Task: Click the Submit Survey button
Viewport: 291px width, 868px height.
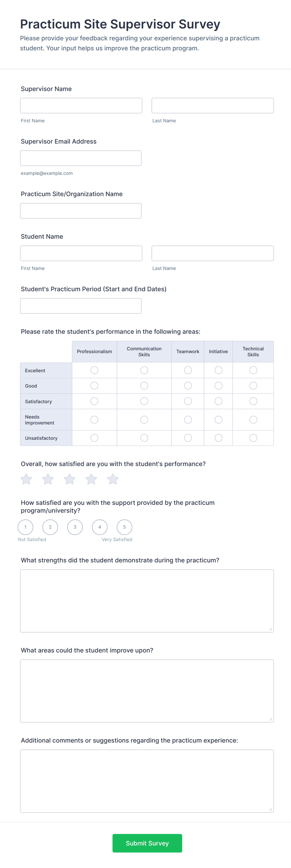Action: tap(147, 843)
